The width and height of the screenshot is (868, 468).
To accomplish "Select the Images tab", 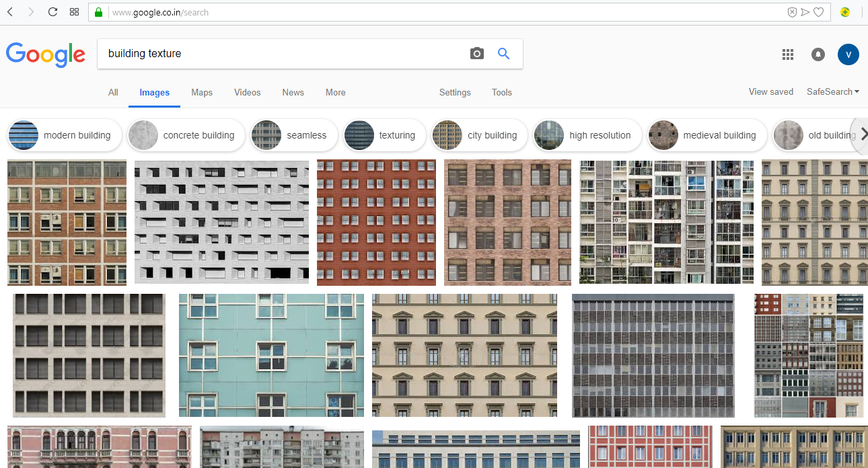I will coord(155,93).
